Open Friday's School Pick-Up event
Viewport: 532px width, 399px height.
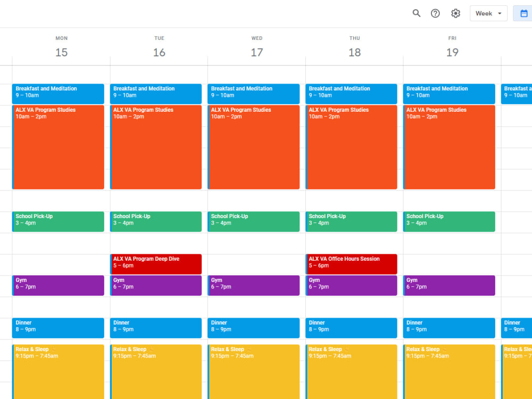coord(449,221)
